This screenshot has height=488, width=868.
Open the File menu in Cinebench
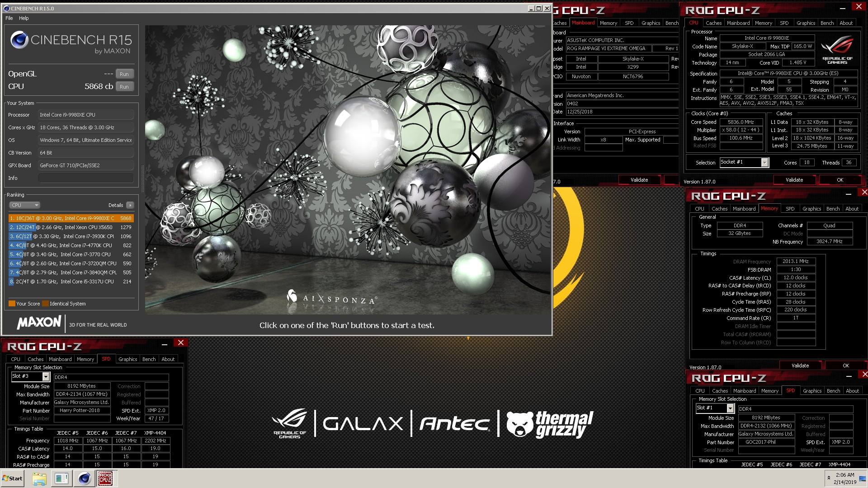[9, 18]
